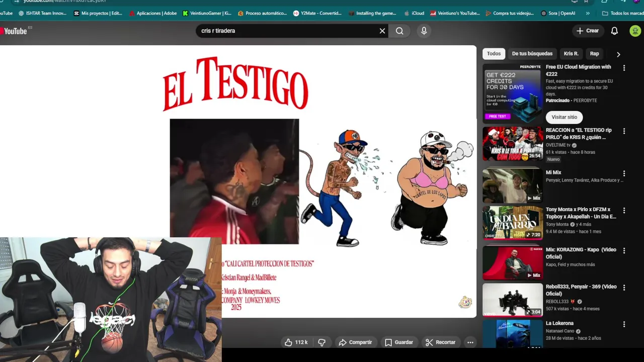Open the Proceso automático... bookmark

(262, 13)
